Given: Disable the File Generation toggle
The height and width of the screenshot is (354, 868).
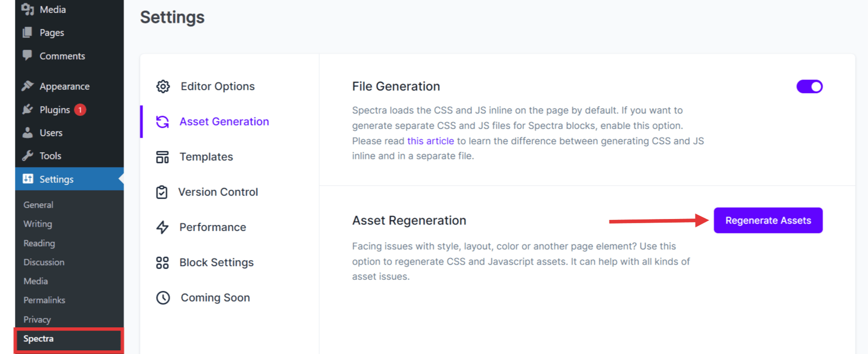Looking at the screenshot, I should 809,87.
